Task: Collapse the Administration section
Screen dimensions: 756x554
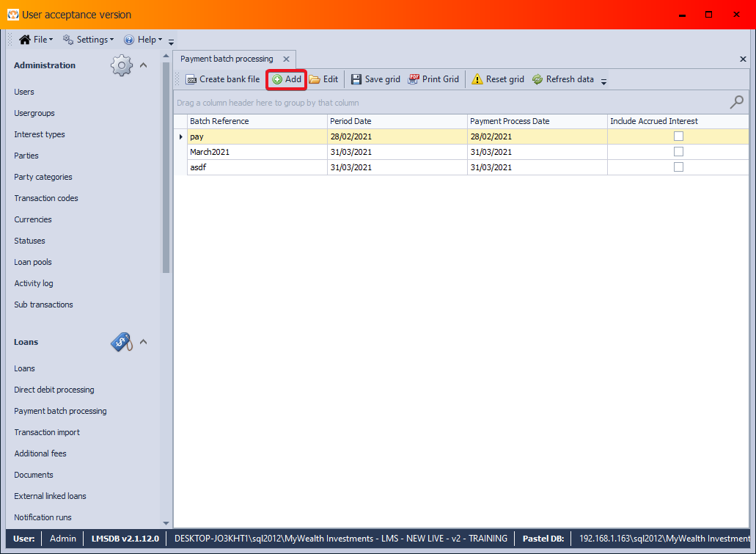Action: 144,65
